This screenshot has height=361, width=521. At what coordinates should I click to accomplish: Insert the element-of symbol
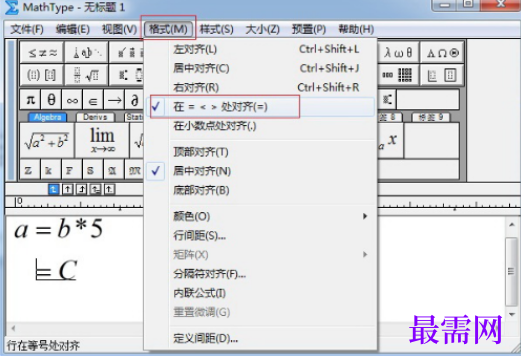[93, 99]
